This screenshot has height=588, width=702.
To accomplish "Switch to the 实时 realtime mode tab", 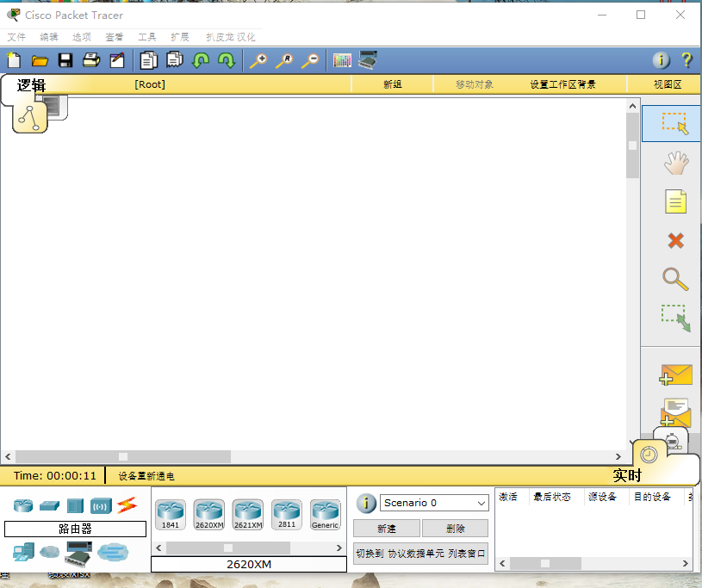I will coord(627,475).
